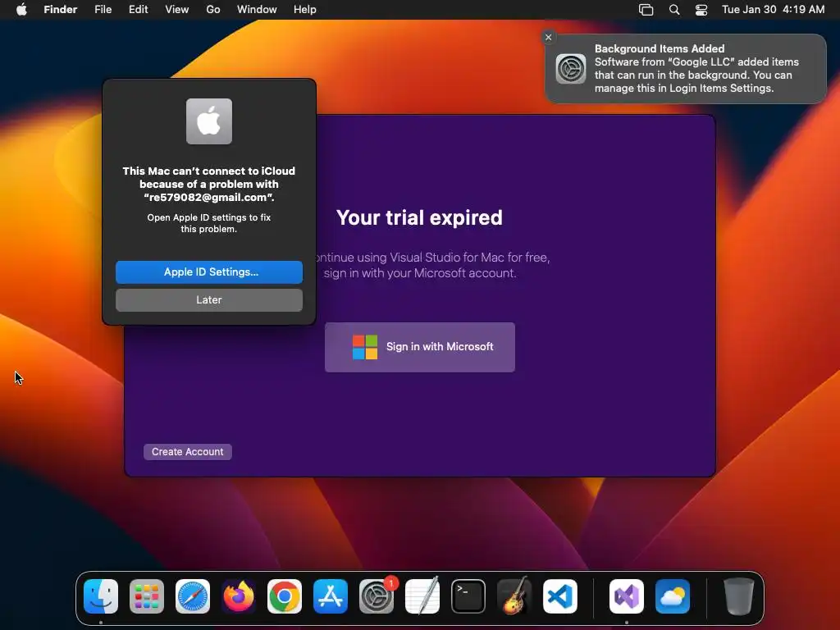Open the Weather app in the Dock
Screen dimensions: 840x630
point(673,596)
